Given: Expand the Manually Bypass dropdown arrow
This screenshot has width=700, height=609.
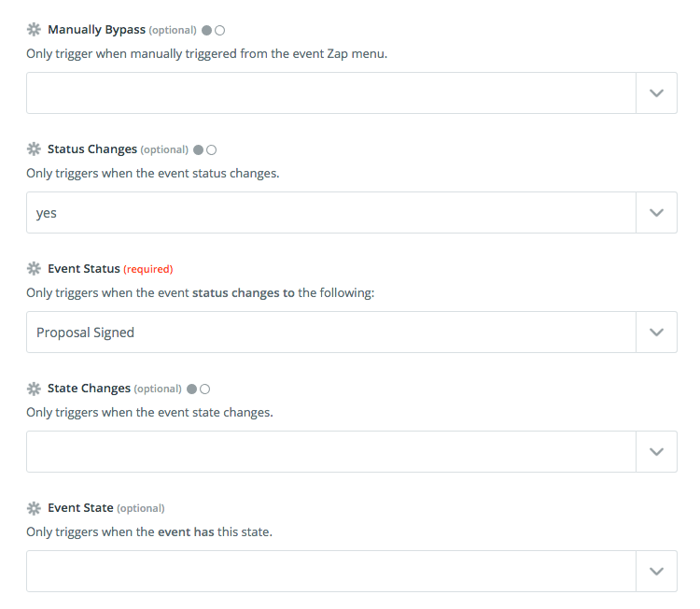Looking at the screenshot, I should click(x=656, y=92).
